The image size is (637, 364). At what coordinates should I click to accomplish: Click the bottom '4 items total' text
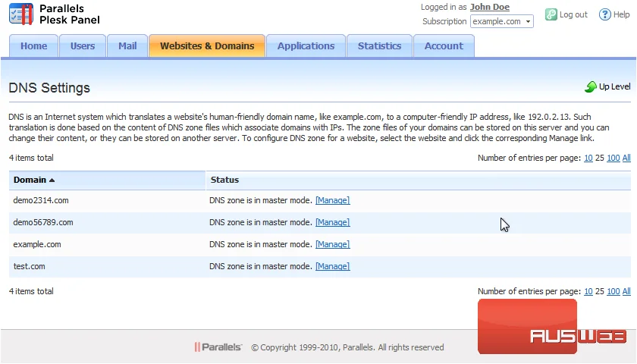click(x=31, y=291)
